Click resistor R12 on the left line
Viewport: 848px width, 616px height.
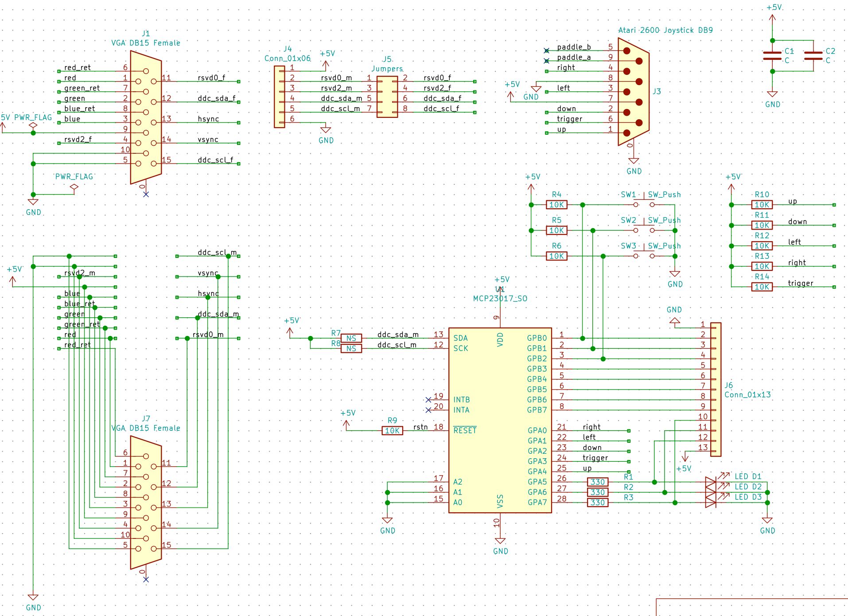pos(762,246)
